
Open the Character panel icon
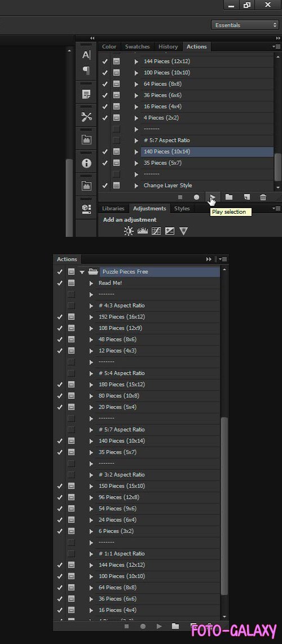pos(86,55)
